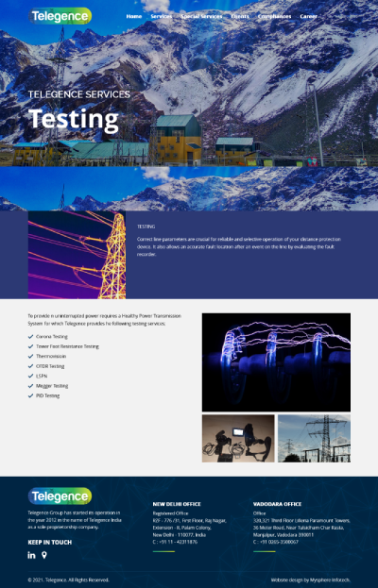The image size is (378, 588).
Task: Open the Compliances menu item
Action: pos(274,16)
